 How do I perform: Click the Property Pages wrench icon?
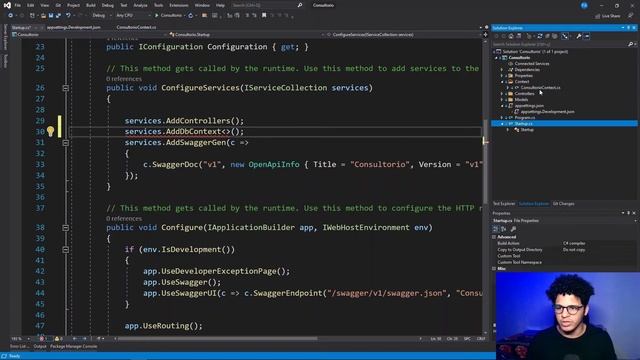click(x=513, y=229)
